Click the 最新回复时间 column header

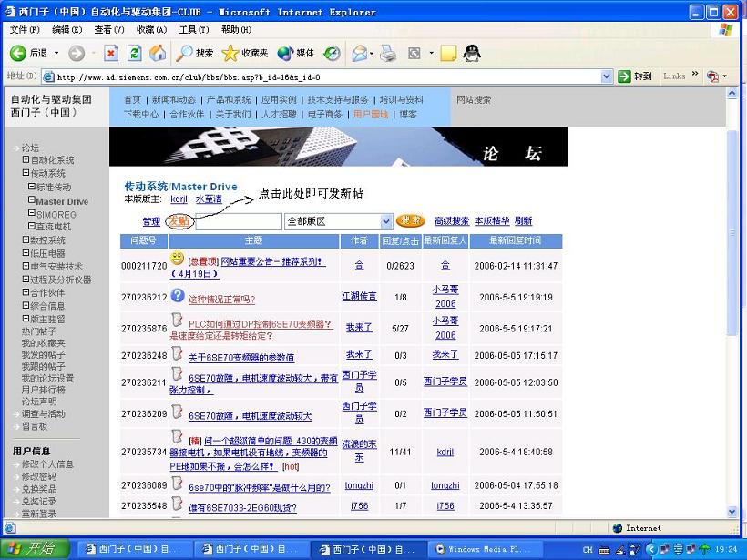[x=516, y=240]
